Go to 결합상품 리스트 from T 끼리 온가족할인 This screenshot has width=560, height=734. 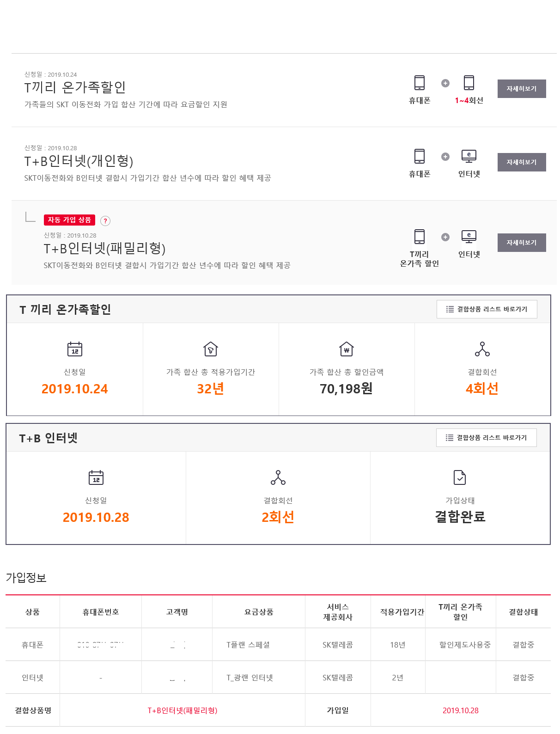point(487,309)
